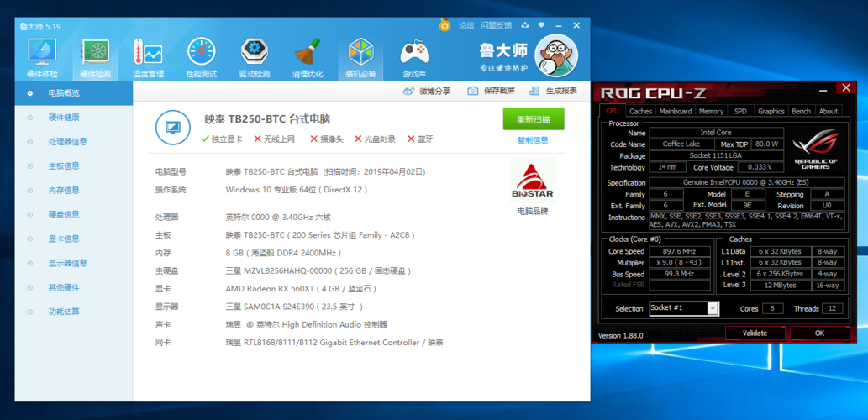Screen dimensions: 868x420
Task: Select the 硬件检测 hardware detection icon
Action: 95,58
